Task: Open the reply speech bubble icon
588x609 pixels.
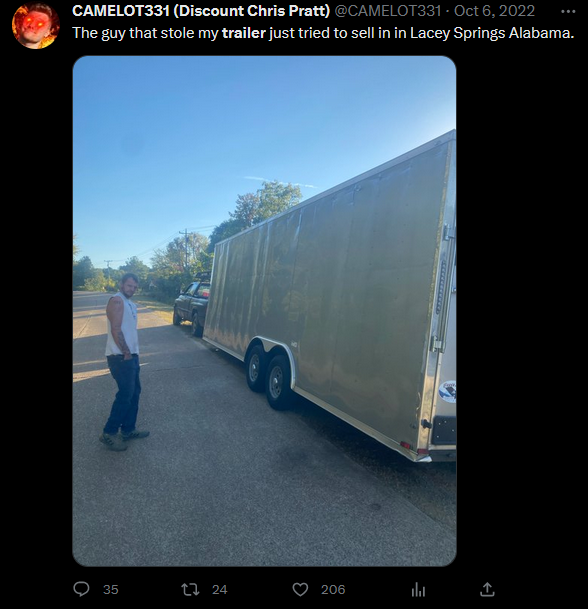Action: coord(82,589)
